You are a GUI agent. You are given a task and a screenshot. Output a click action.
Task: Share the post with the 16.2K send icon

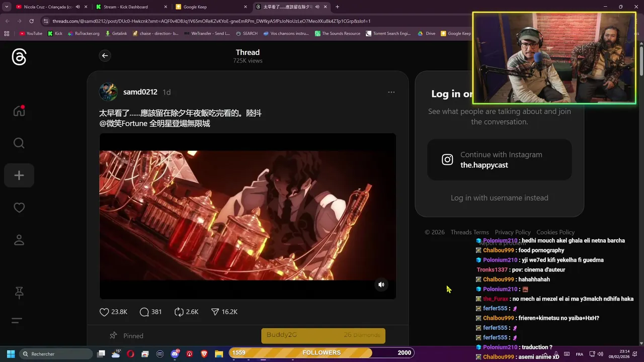pyautogui.click(x=224, y=312)
